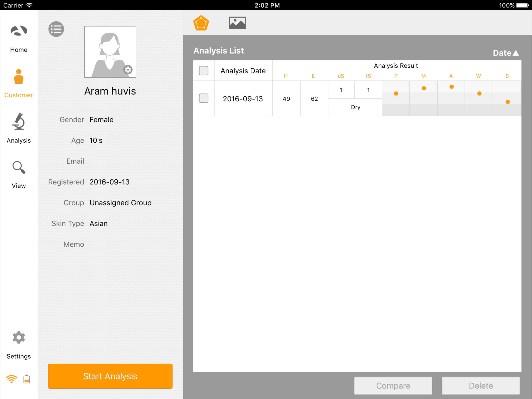
Task: Sort analysis list by Date
Action: pos(506,53)
